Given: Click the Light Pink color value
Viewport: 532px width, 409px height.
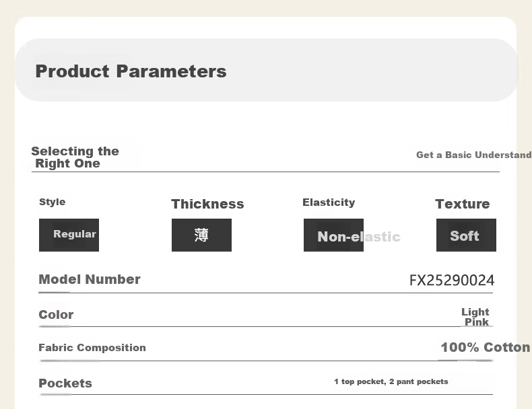Looking at the screenshot, I should coord(475,317).
